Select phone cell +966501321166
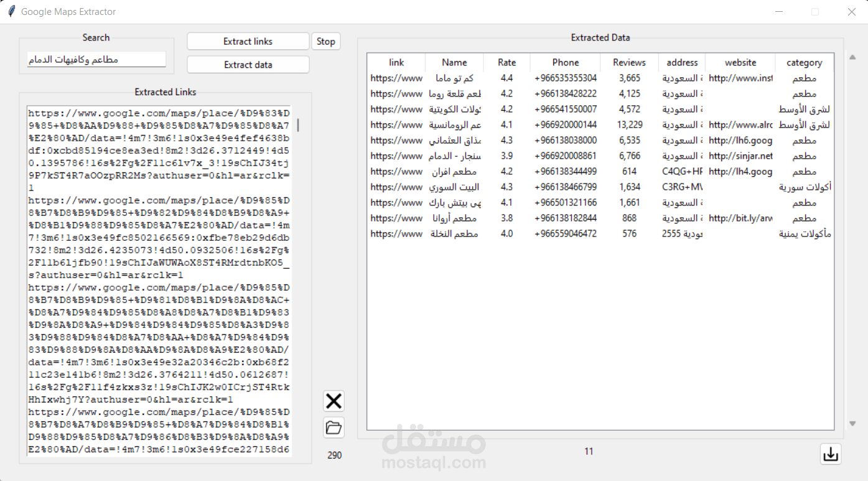The image size is (868, 481). pos(566,203)
